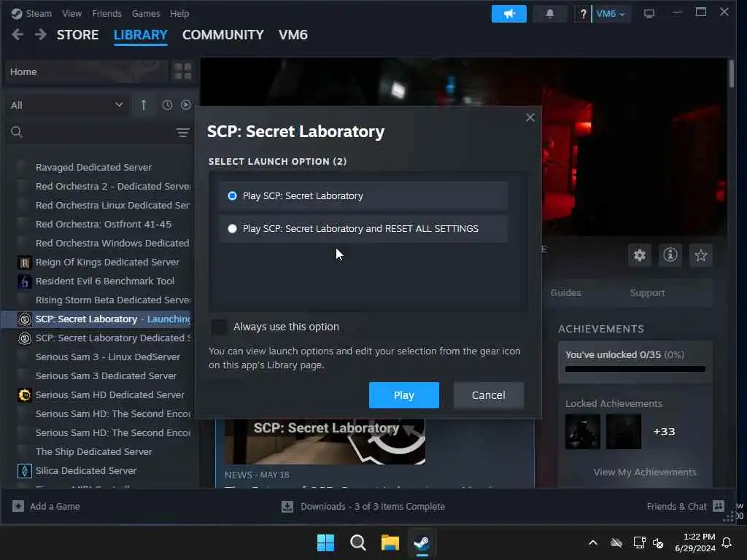Viewport: 747px width, 560px height.
Task: Click the ready-to-play filter icon
Action: [x=186, y=105]
